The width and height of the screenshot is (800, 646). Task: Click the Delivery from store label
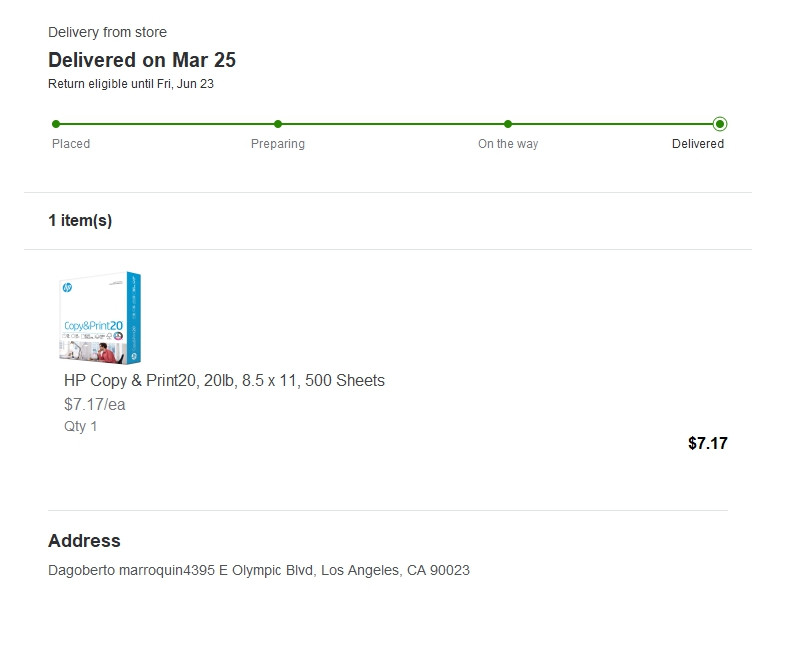pos(108,33)
